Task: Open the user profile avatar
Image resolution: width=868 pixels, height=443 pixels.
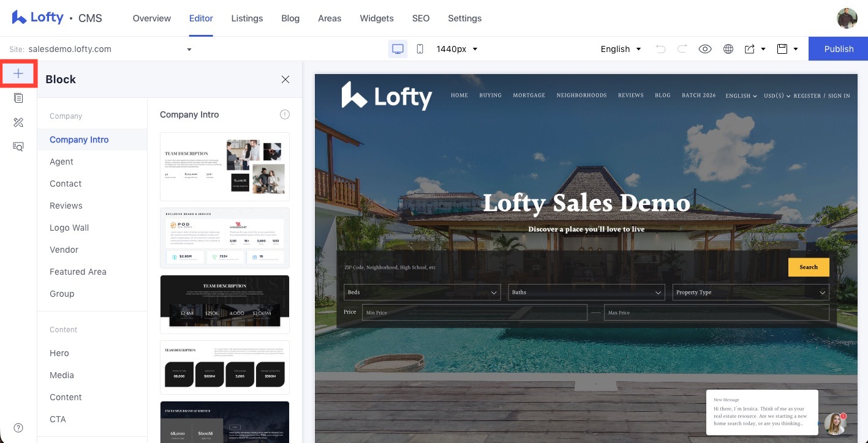Action: 847,18
